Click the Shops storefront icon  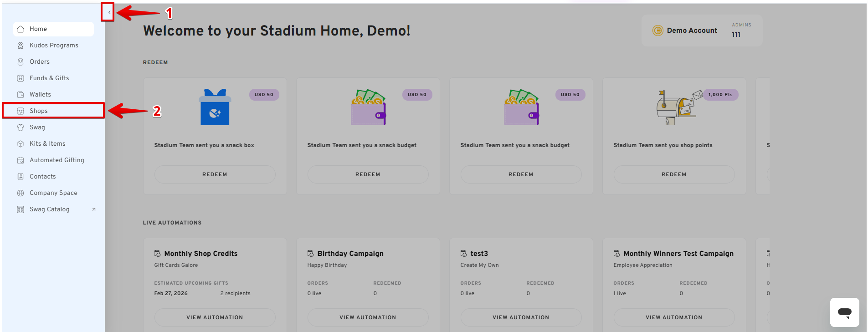[x=21, y=111]
